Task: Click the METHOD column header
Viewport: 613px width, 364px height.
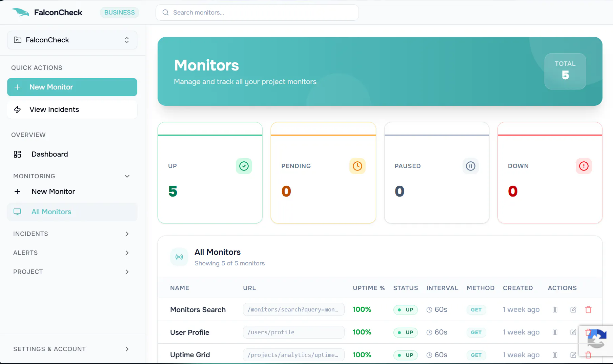Action: (x=481, y=288)
